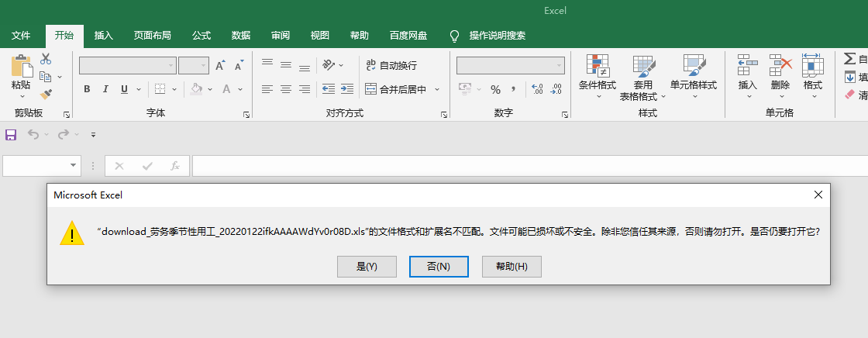Click 否(N) button in the dialog

[x=439, y=267]
